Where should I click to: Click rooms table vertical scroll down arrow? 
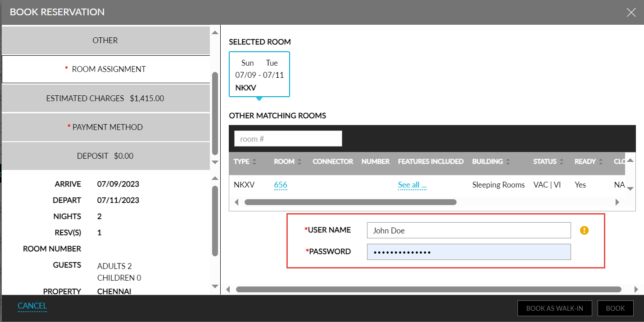tap(630, 189)
